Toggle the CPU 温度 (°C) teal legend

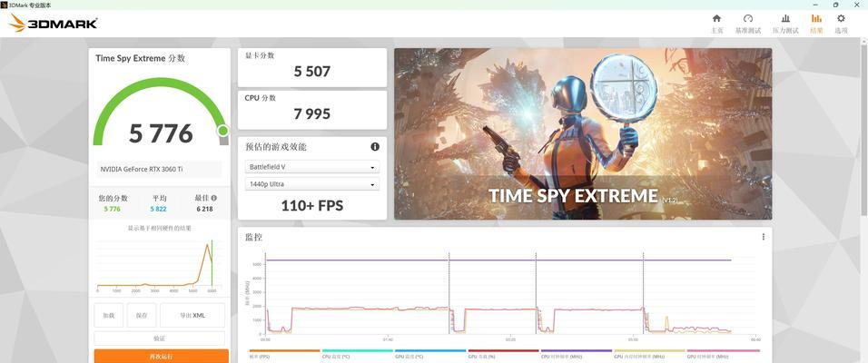click(x=358, y=353)
